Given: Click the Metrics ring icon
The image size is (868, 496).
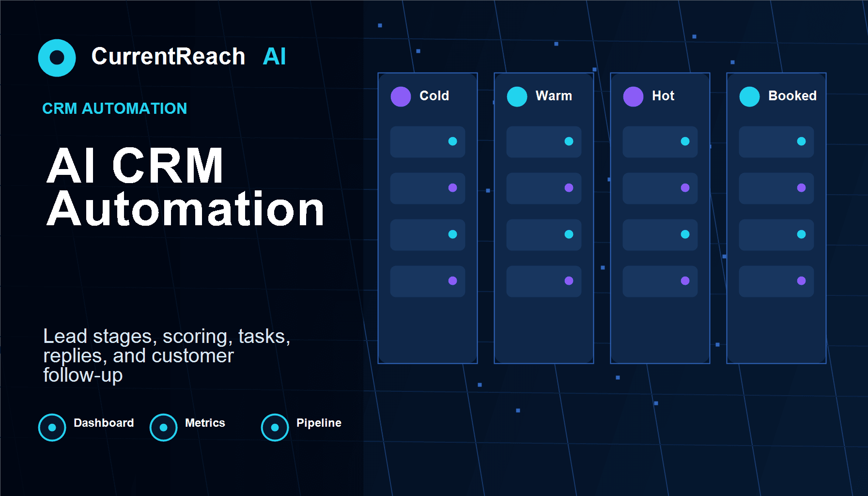Looking at the screenshot, I should tap(164, 427).
